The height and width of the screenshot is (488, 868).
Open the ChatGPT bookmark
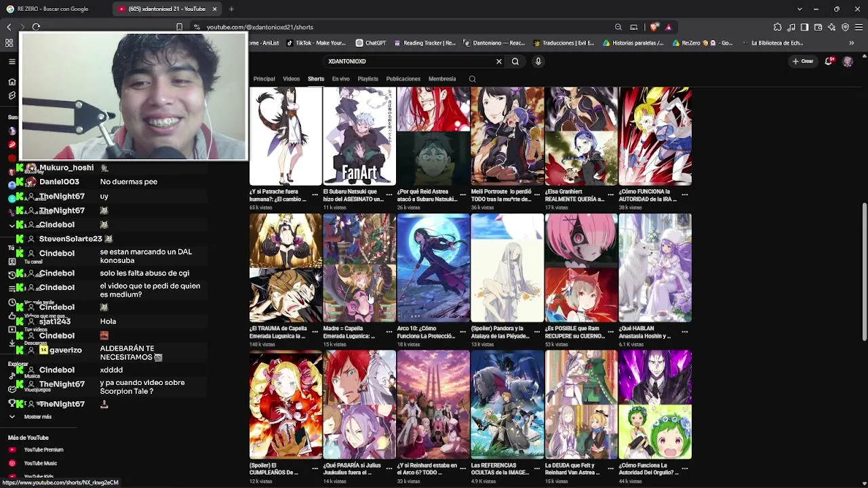372,43
